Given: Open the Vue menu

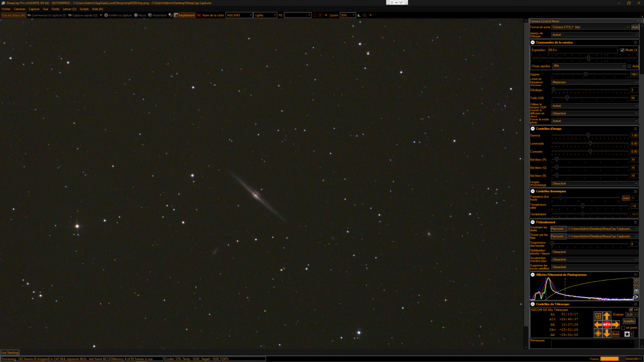Looking at the screenshot, I should (45, 9).
